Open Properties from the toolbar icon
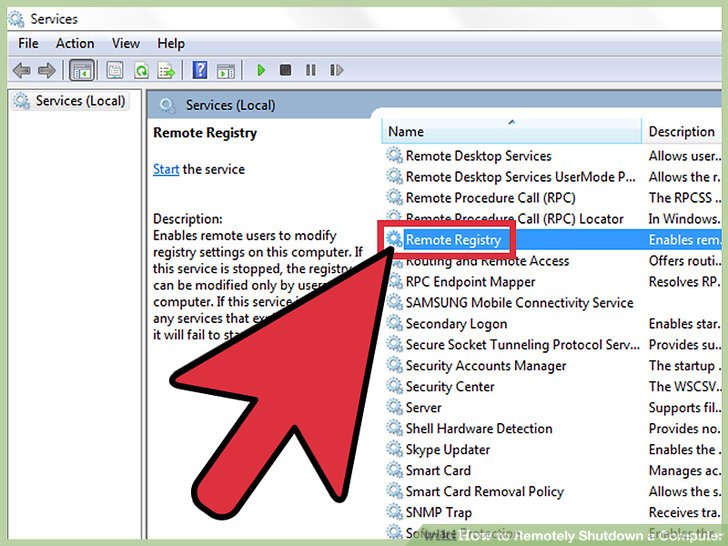The width and height of the screenshot is (728, 546). (x=115, y=71)
